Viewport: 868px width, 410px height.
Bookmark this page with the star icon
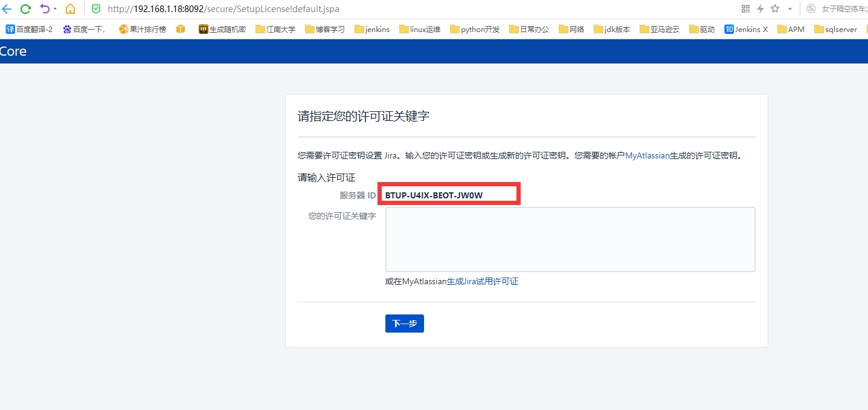(x=775, y=9)
